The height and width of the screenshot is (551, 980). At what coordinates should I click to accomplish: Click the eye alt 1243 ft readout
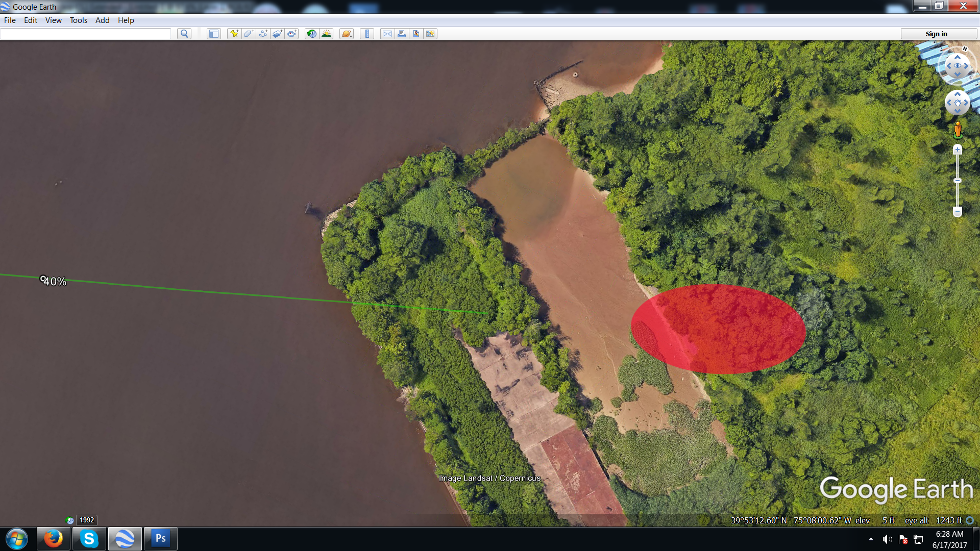click(x=933, y=520)
